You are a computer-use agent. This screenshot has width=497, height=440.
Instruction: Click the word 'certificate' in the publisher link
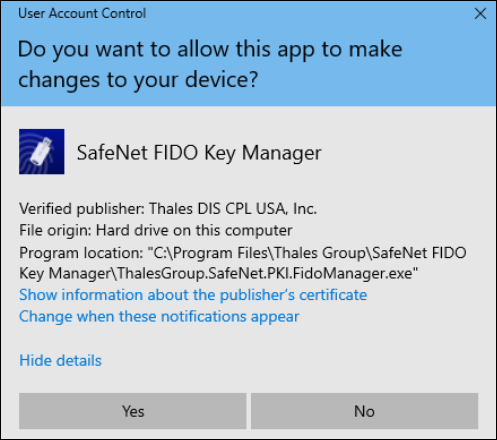tap(333, 295)
